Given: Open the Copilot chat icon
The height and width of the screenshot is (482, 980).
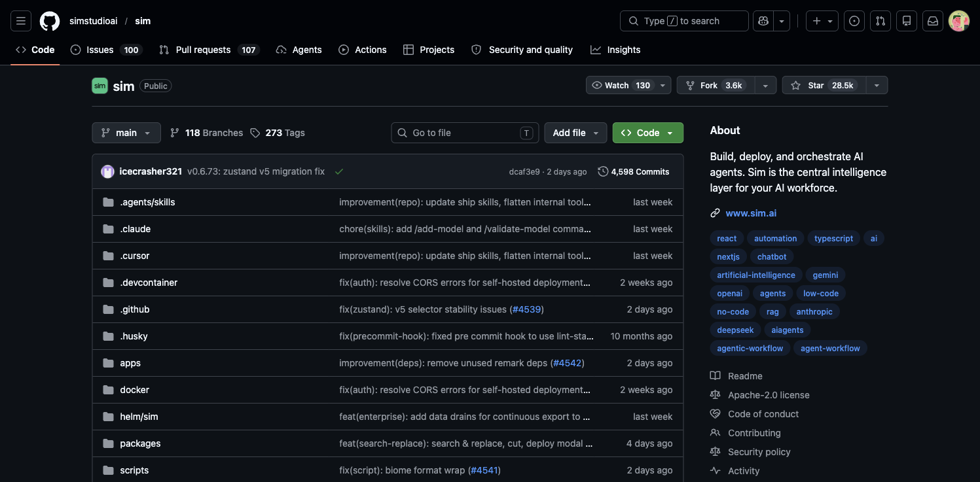Looking at the screenshot, I should coord(763,21).
